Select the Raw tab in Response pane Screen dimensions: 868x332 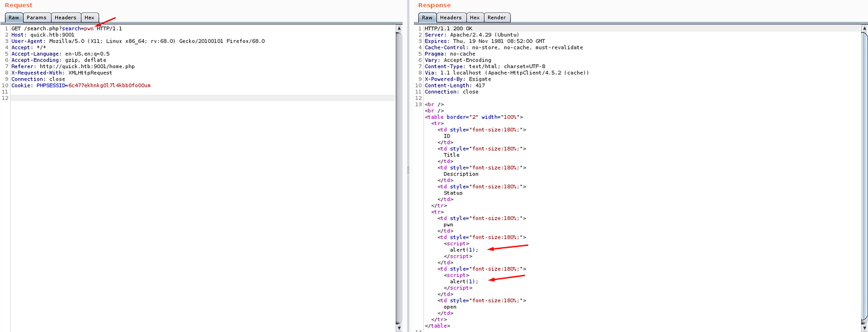tap(427, 17)
